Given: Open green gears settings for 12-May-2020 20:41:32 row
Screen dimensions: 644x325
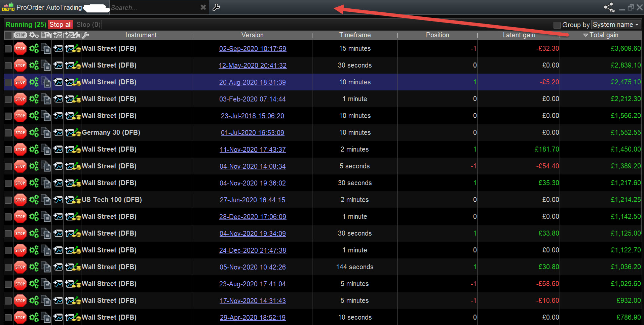Looking at the screenshot, I should pyautogui.click(x=34, y=65).
